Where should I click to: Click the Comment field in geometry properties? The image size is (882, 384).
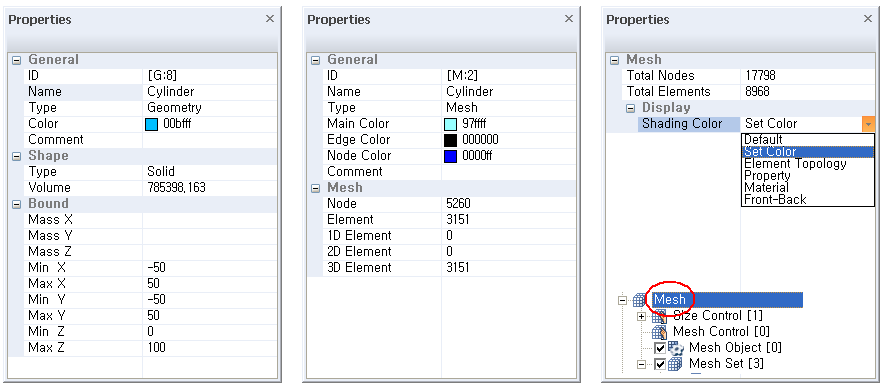(210, 140)
